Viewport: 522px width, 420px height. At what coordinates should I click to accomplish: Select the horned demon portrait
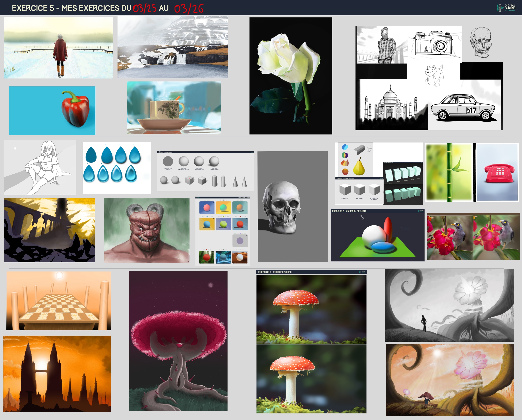coord(147,230)
